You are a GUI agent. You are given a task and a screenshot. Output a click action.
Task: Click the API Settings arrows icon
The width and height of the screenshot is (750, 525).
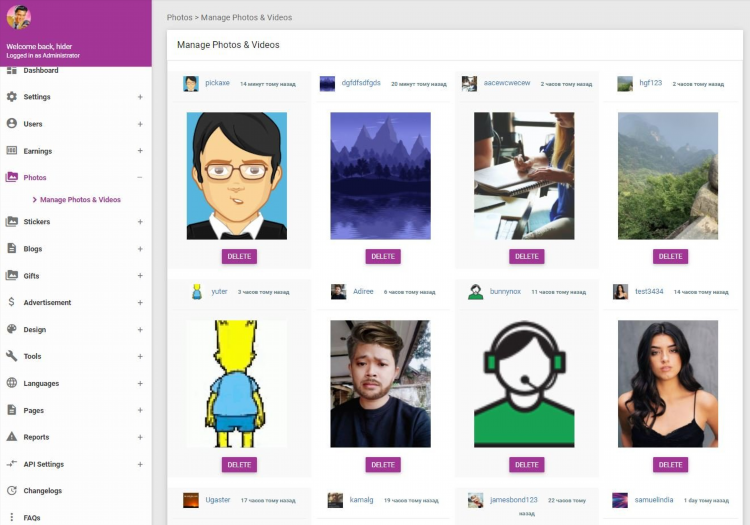coord(11,464)
